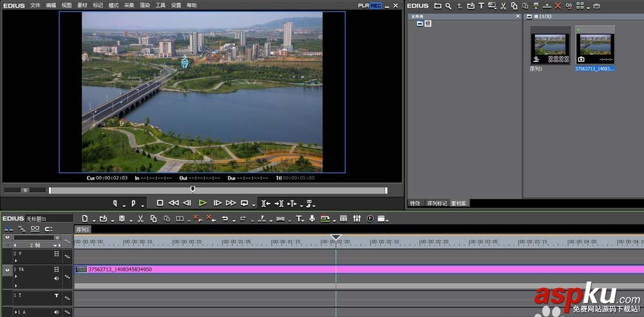Select the 序列1 timeline tab

[83, 229]
